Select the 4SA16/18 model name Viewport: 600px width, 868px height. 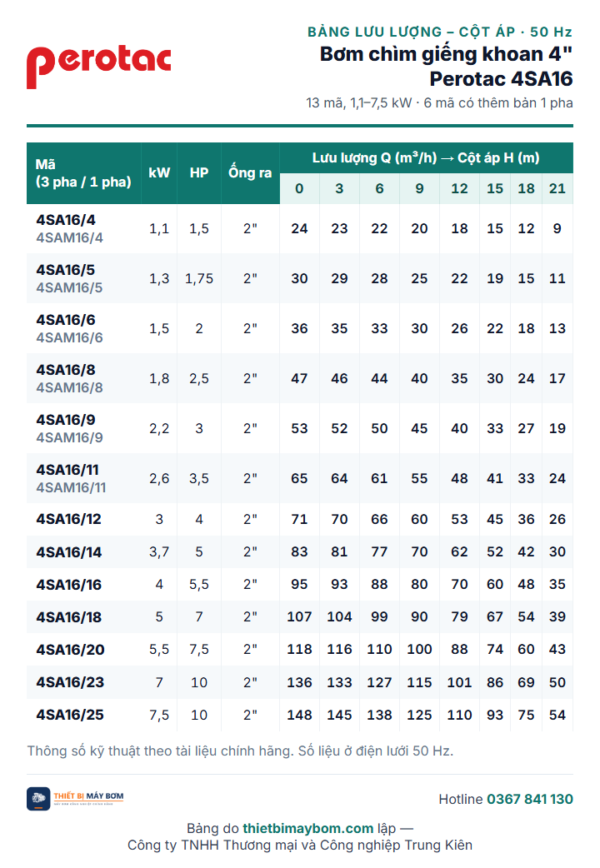(68, 617)
